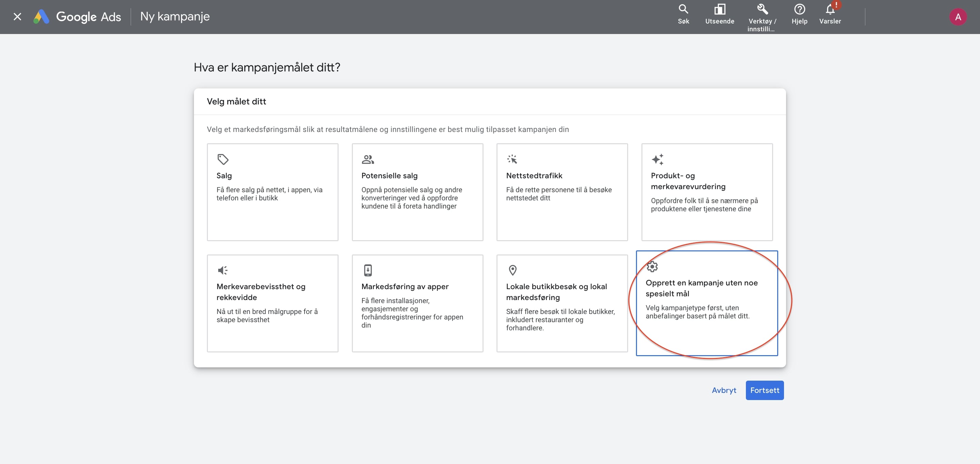Viewport: 980px width, 464px height.
Task: Click the Hjelp question mark icon
Action: tap(799, 10)
